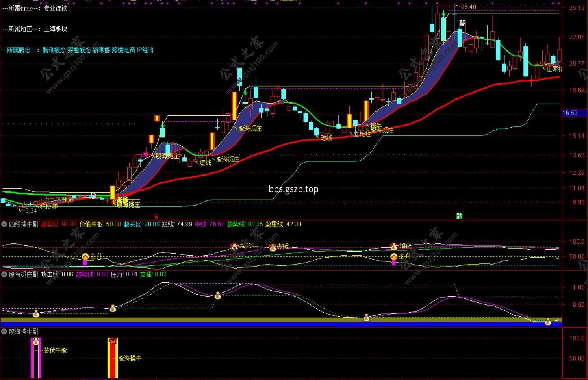Click the 警 warning marker near the 25.40 high

tap(462, 24)
